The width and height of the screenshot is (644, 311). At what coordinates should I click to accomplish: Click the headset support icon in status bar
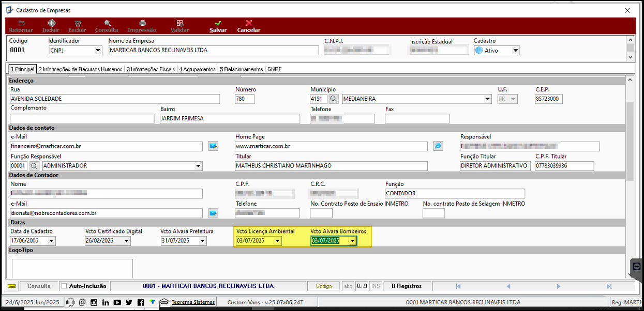70,302
